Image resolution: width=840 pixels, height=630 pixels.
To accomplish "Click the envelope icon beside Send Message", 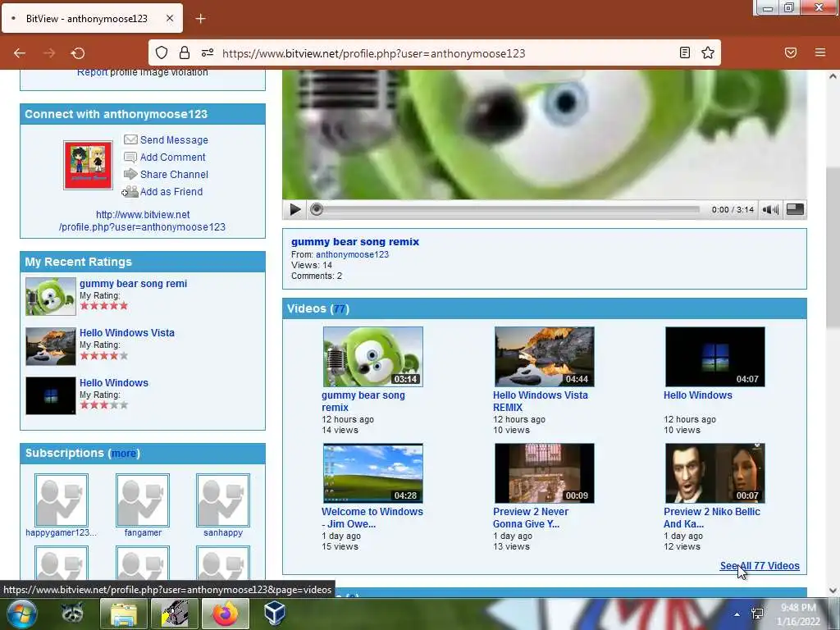I will (130, 139).
